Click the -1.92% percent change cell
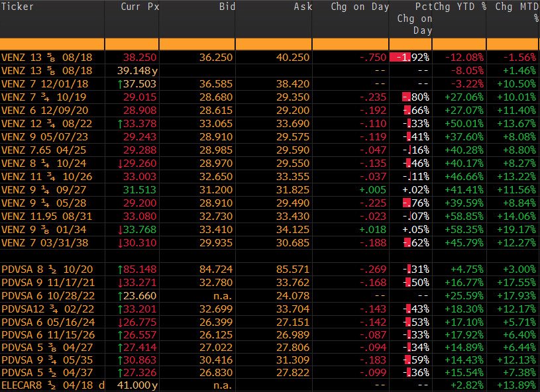 [410, 58]
